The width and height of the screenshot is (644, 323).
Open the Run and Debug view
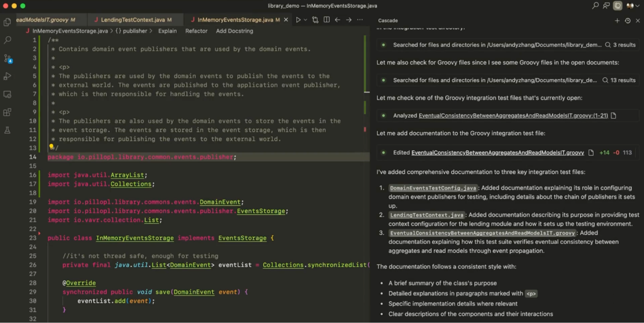(x=7, y=77)
